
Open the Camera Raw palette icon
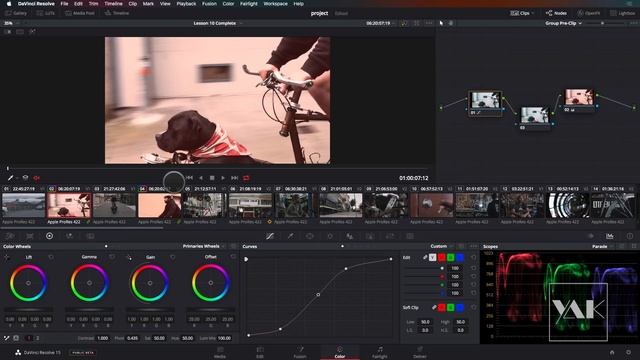click(x=10, y=236)
